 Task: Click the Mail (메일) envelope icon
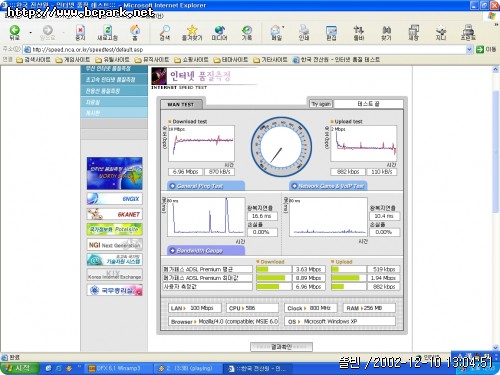(276, 32)
